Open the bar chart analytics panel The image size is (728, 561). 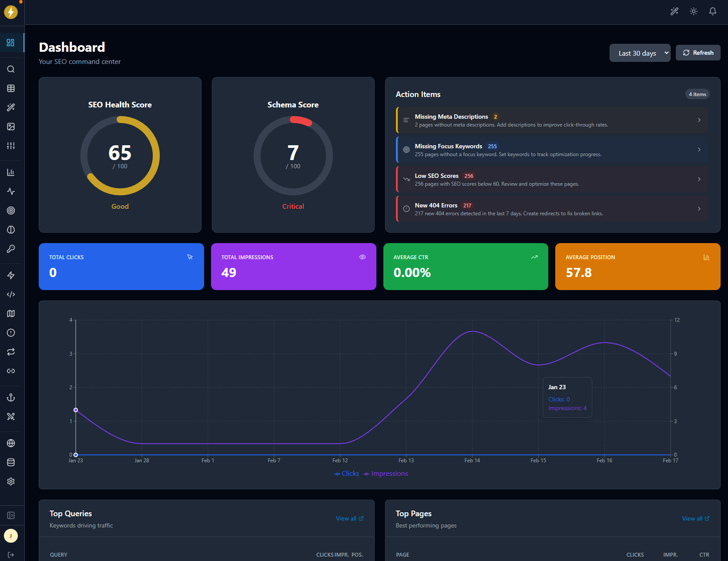point(11,172)
